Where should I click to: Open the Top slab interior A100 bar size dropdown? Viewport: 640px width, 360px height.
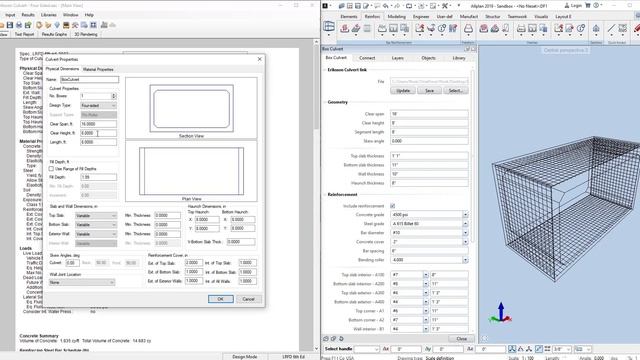coord(425,275)
